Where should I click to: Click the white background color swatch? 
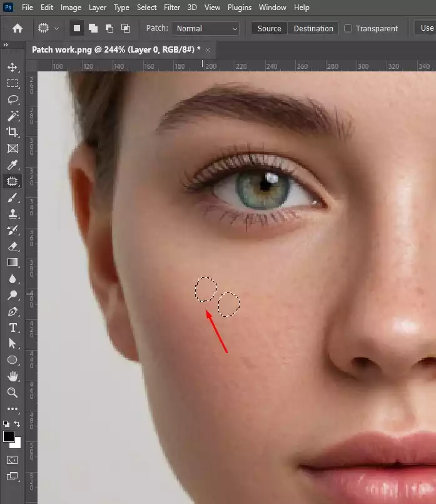(17, 445)
